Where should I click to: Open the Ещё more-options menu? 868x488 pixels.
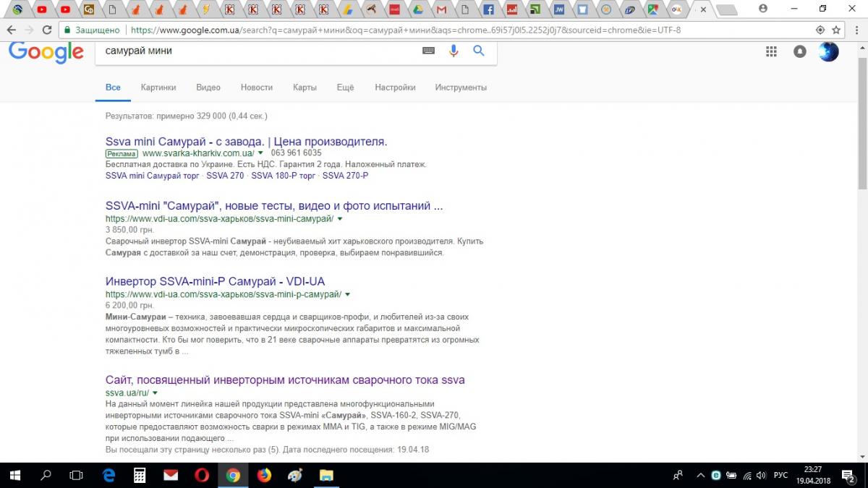point(345,87)
